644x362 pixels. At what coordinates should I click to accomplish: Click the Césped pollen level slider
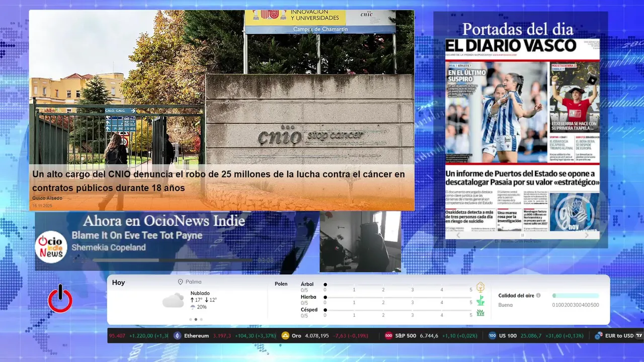398,310
